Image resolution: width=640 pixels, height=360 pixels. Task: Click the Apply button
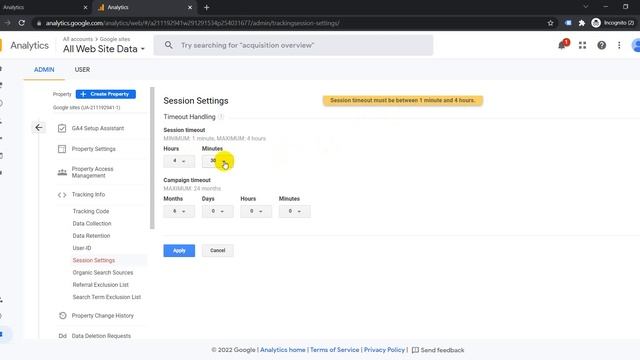point(179,251)
